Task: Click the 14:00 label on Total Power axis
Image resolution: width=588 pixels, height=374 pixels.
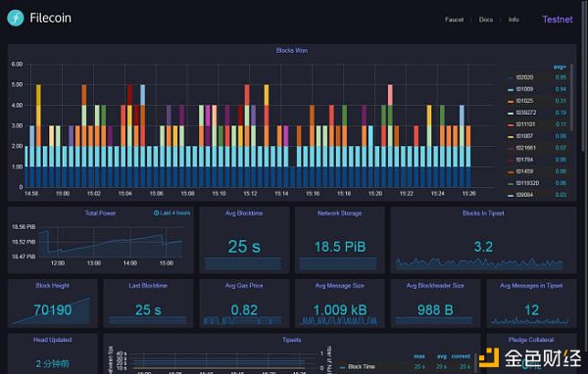Action: click(130, 263)
